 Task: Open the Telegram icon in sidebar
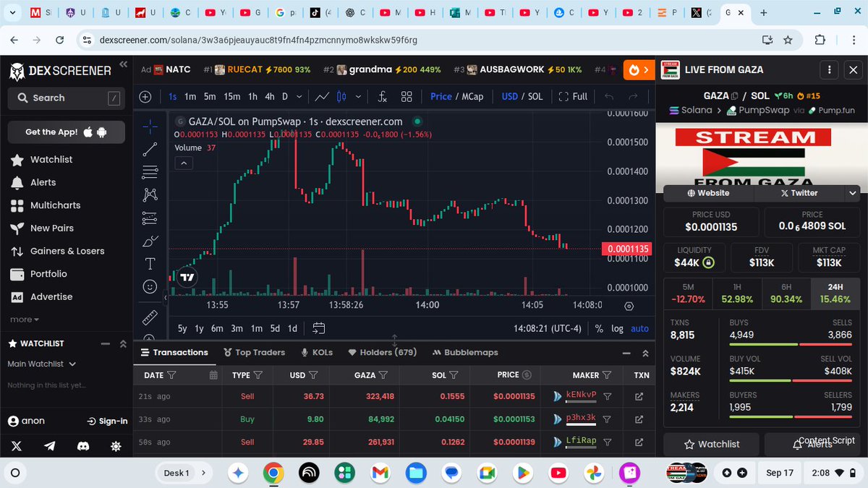(x=50, y=447)
